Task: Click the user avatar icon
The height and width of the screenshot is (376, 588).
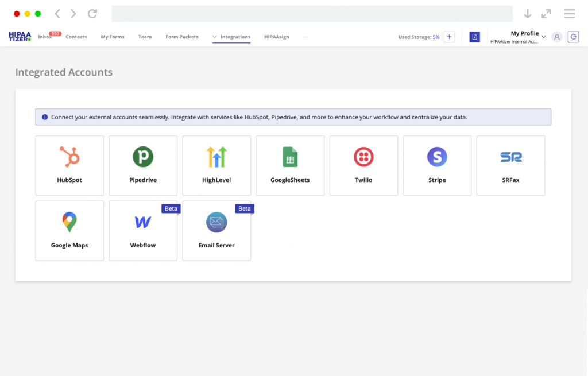Action: click(557, 37)
